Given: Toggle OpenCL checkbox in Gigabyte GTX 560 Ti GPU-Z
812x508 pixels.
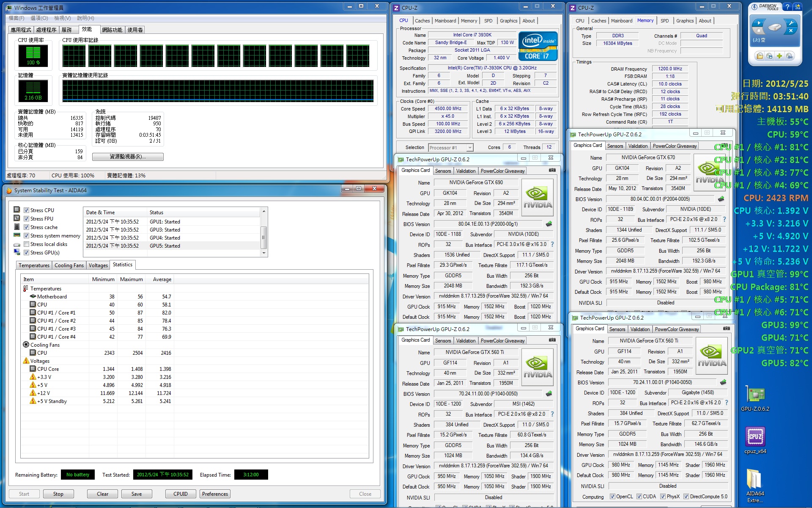Looking at the screenshot, I should tap(612, 497).
